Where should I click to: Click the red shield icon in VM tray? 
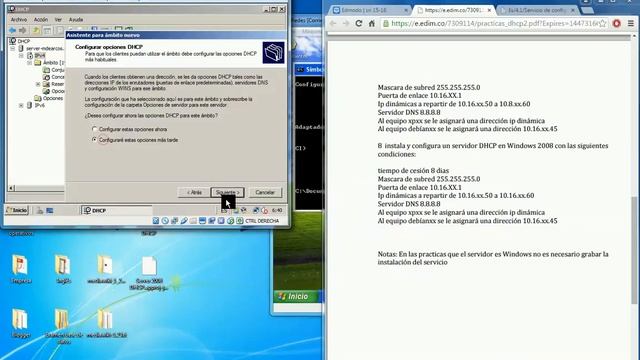pos(265,210)
